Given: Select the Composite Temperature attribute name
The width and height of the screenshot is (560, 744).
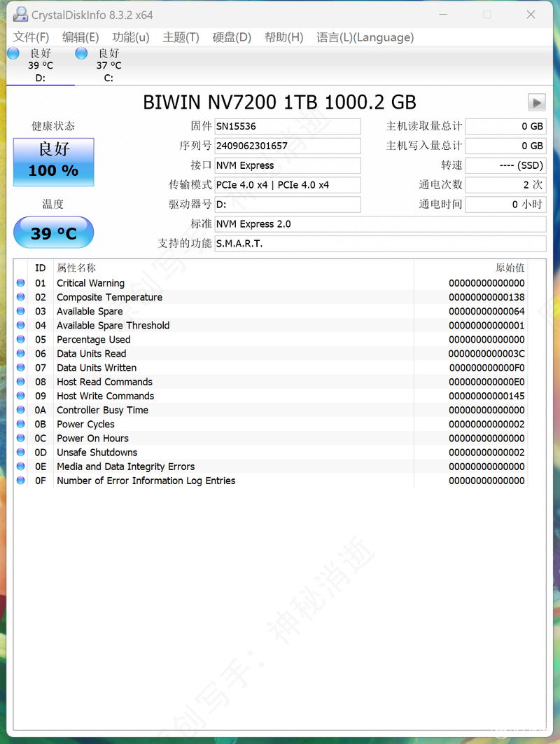Looking at the screenshot, I should coord(109,297).
